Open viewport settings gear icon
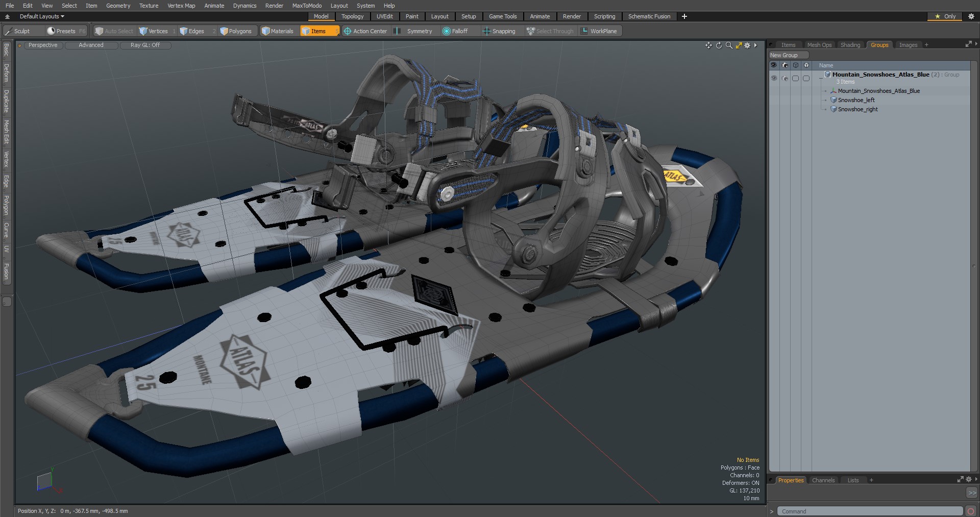The height and width of the screenshot is (517, 980). (x=747, y=45)
